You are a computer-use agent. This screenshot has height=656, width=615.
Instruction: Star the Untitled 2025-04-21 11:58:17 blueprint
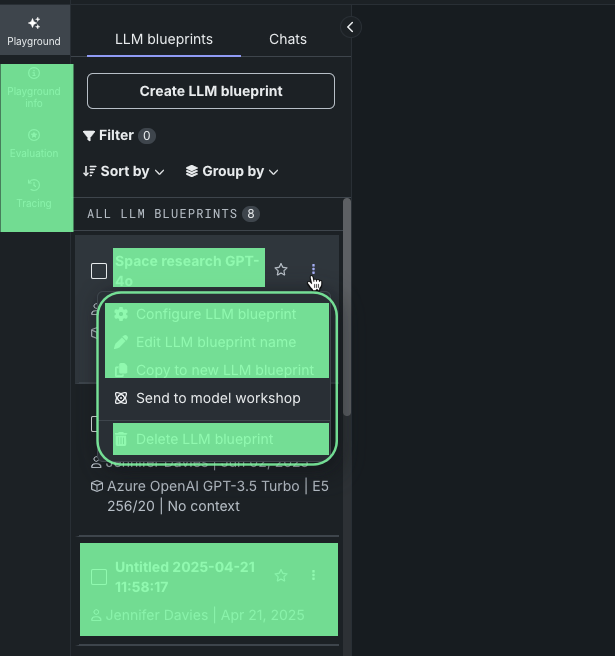click(281, 576)
